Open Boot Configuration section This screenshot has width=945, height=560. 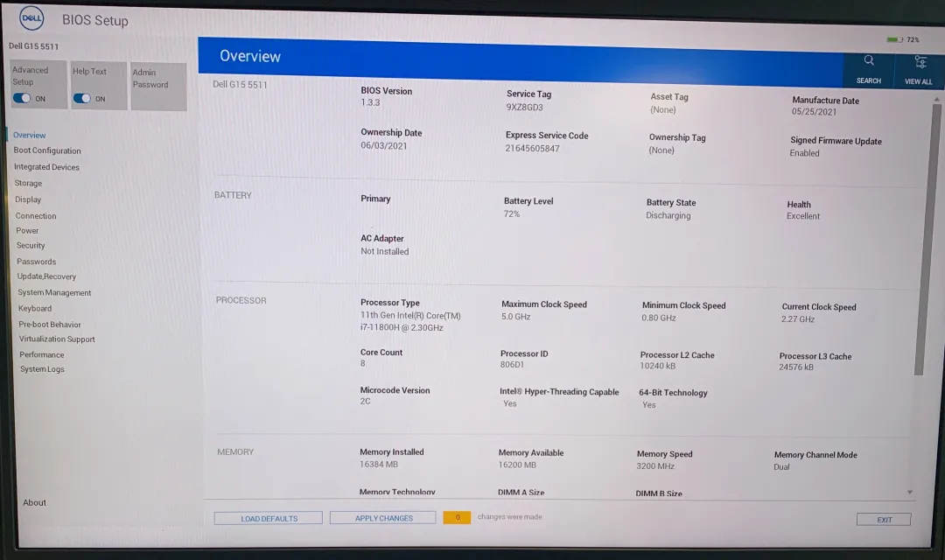click(x=47, y=150)
